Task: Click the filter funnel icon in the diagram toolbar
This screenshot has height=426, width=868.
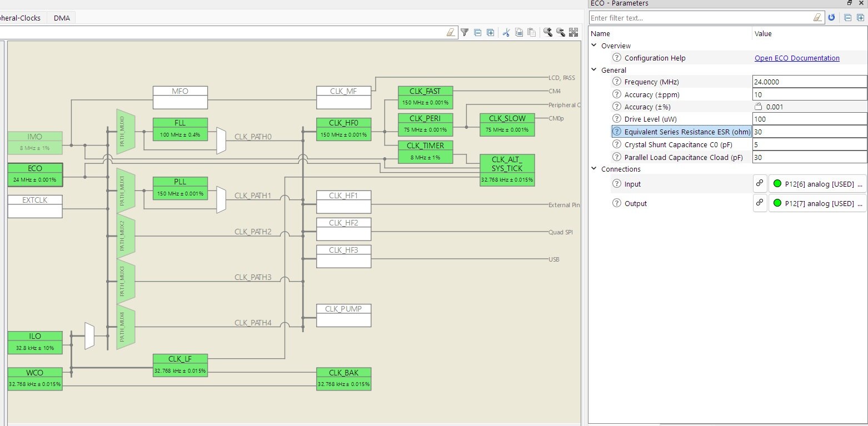Action: tap(465, 33)
